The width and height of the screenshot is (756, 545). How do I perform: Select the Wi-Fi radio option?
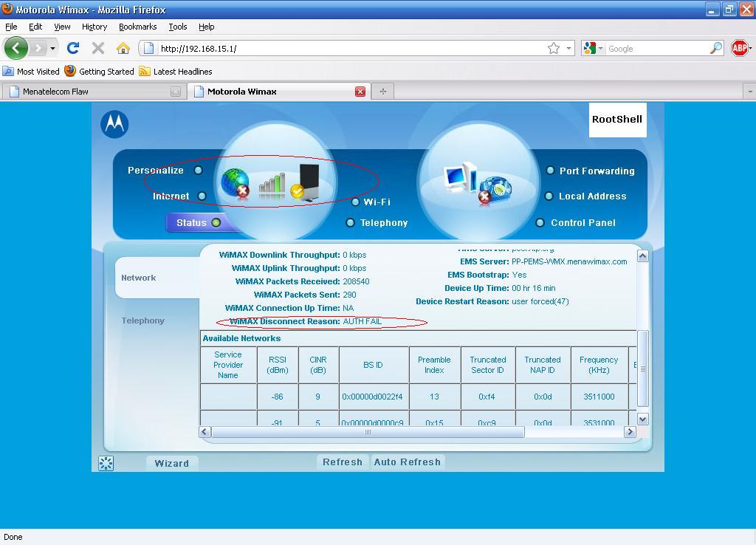[355, 202]
